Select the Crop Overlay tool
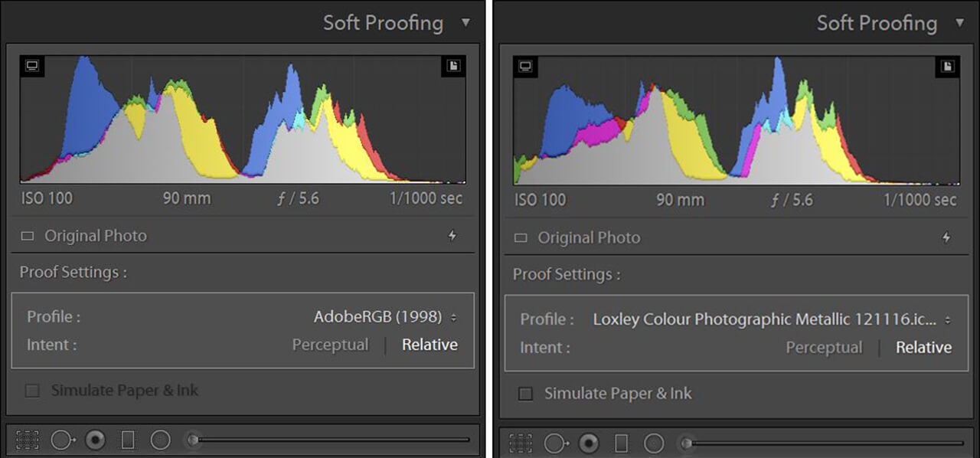This screenshot has width=980, height=458. tap(27, 440)
